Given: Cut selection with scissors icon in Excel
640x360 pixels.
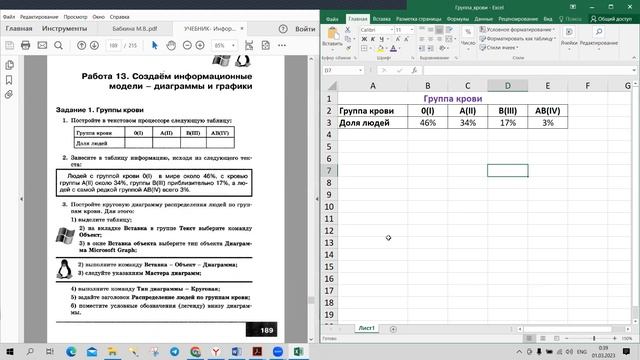Looking at the screenshot, I should click(x=348, y=30).
